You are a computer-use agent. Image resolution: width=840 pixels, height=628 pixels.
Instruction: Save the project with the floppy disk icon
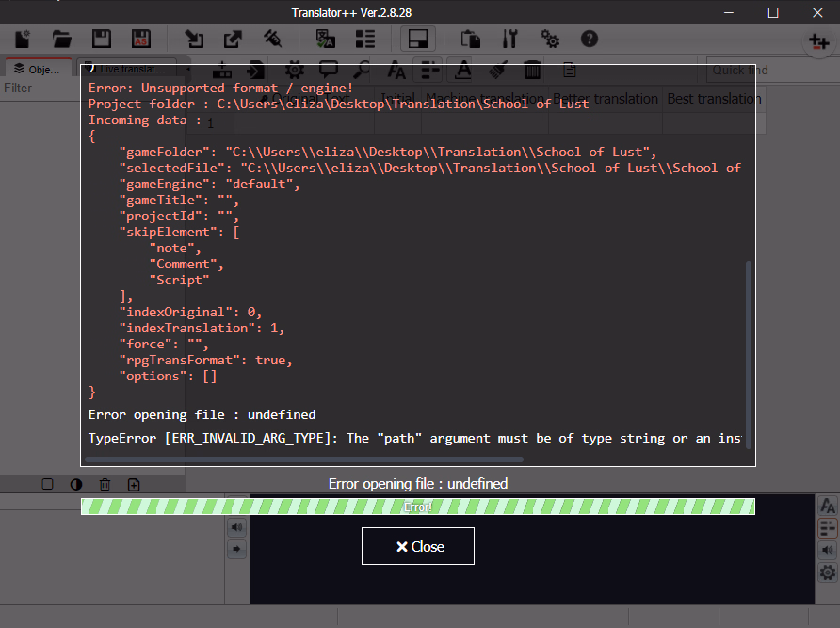click(102, 39)
